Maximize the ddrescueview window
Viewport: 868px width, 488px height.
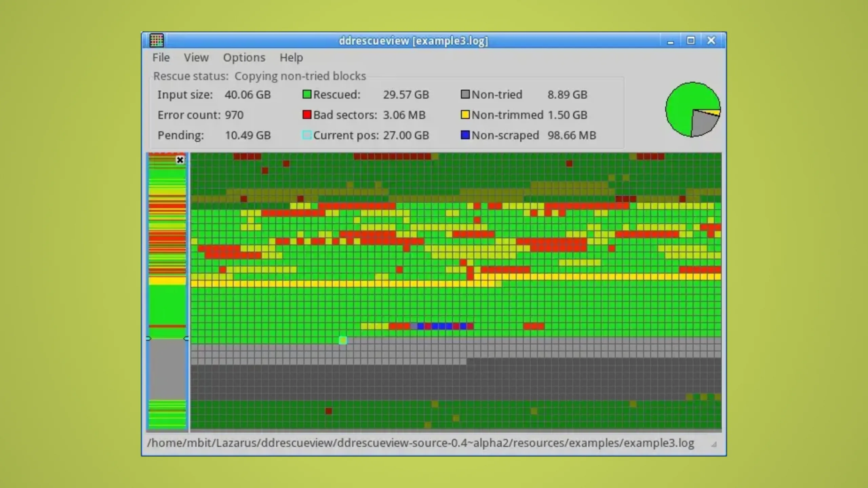click(x=691, y=40)
